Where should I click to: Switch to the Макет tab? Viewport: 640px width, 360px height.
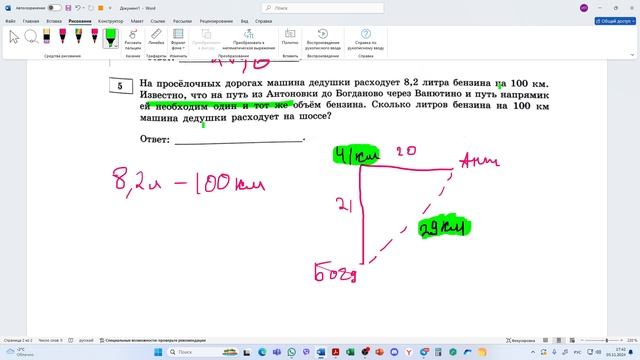(137, 21)
